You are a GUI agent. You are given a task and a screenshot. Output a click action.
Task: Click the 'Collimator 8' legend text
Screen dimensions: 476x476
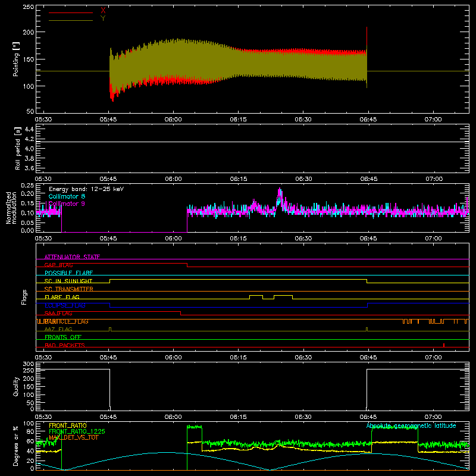(x=67, y=196)
